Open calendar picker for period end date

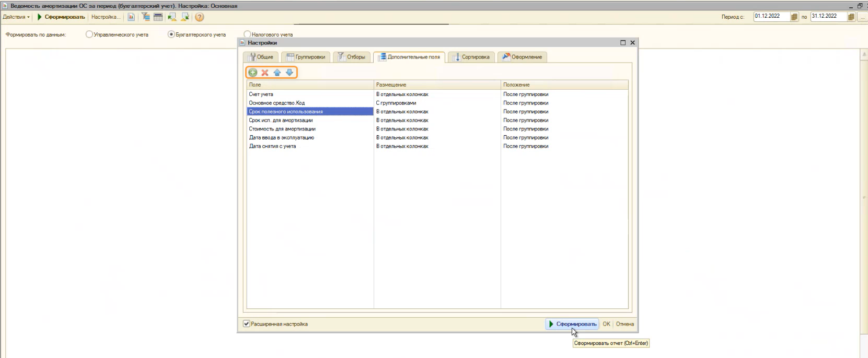[851, 17]
